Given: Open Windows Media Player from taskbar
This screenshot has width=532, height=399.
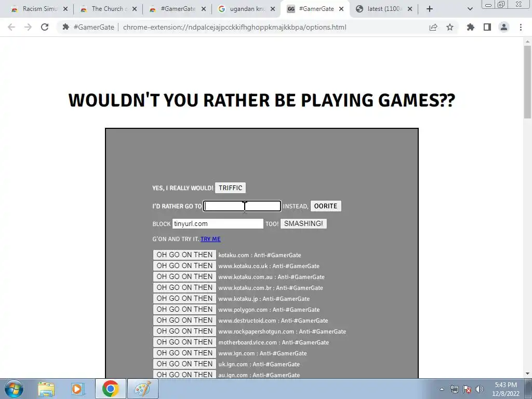Looking at the screenshot, I should click(x=77, y=389).
